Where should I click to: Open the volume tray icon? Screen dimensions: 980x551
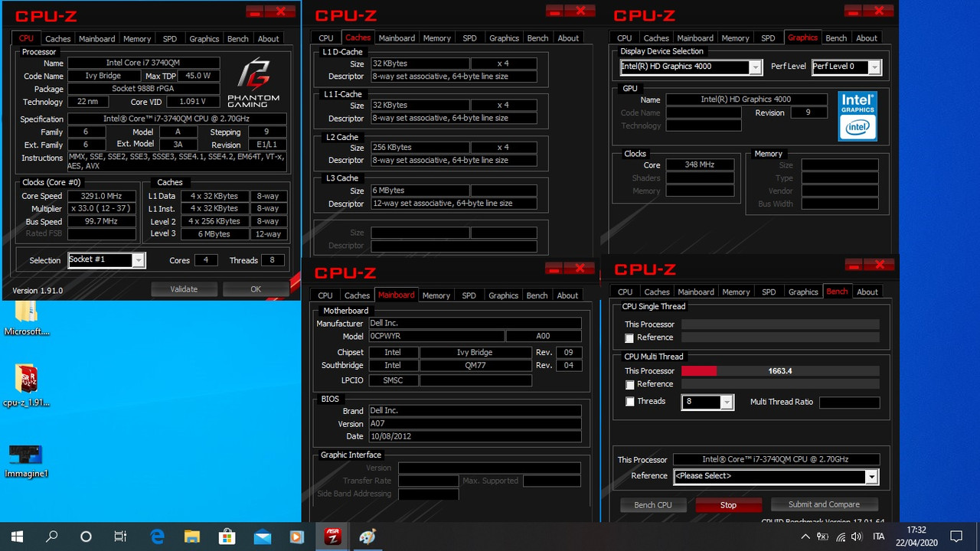tap(858, 537)
